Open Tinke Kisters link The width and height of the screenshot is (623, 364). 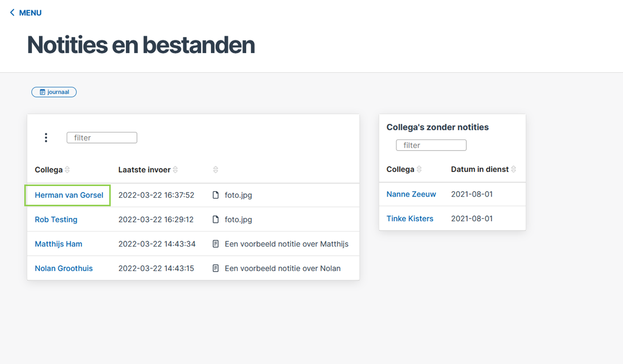[410, 218]
